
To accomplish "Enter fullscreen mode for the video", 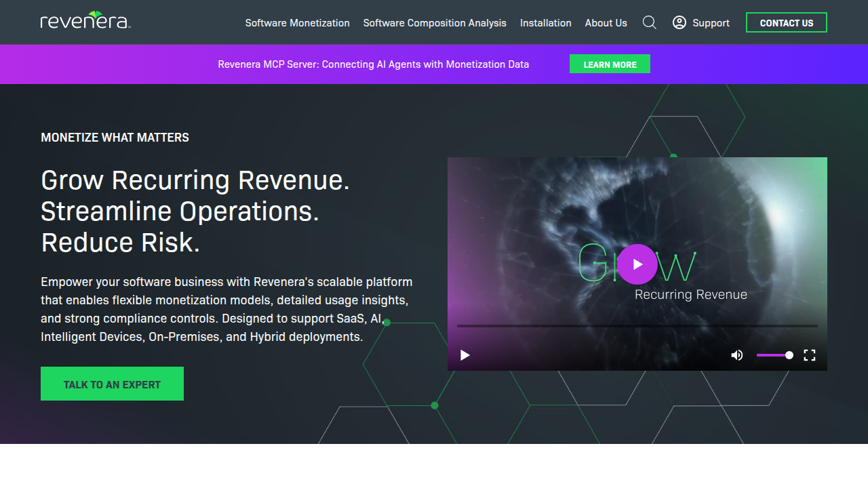I will tap(810, 355).
